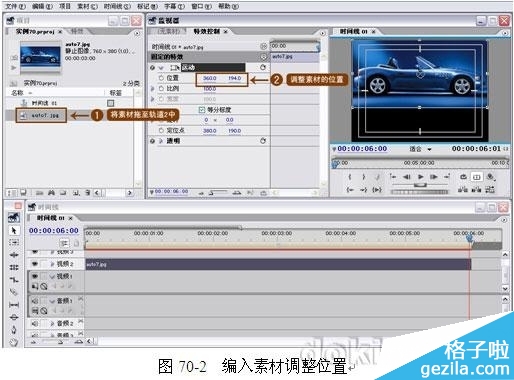514x380 pixels.
Task: Collapse Video 1 track
Action: pyautogui.click(x=52, y=276)
